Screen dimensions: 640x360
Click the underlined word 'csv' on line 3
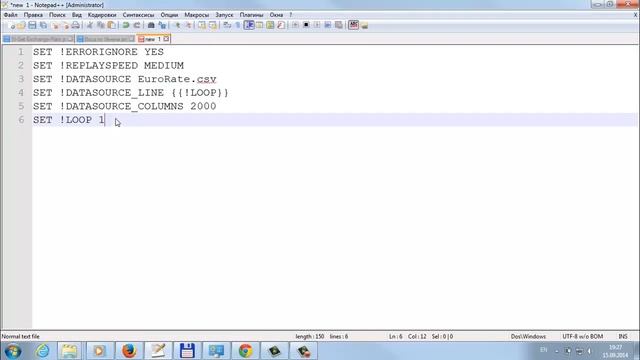point(207,79)
